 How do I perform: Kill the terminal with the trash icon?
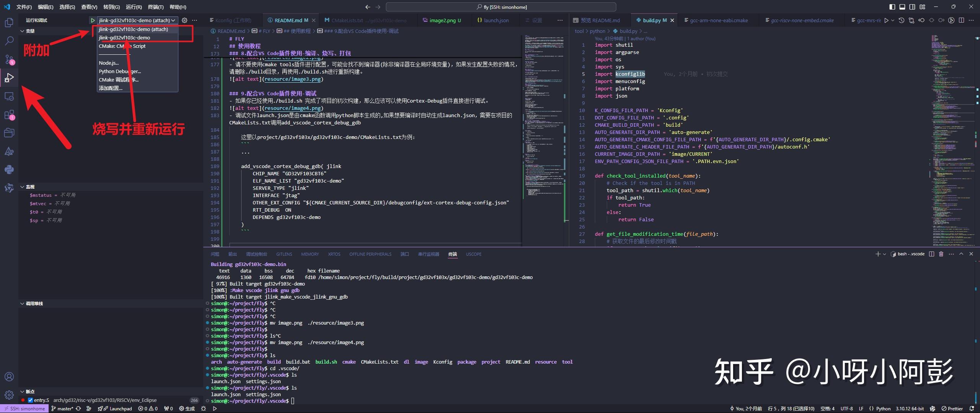[x=941, y=254]
